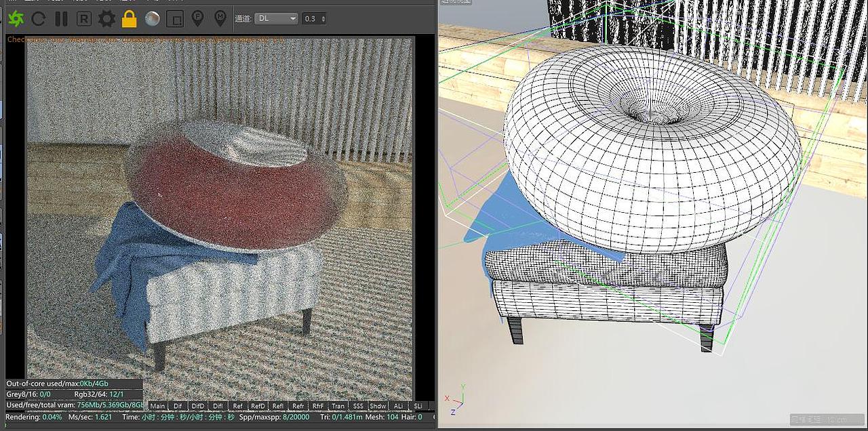
Task: Click the Rendering 0.04% progress text
Action: (x=34, y=417)
